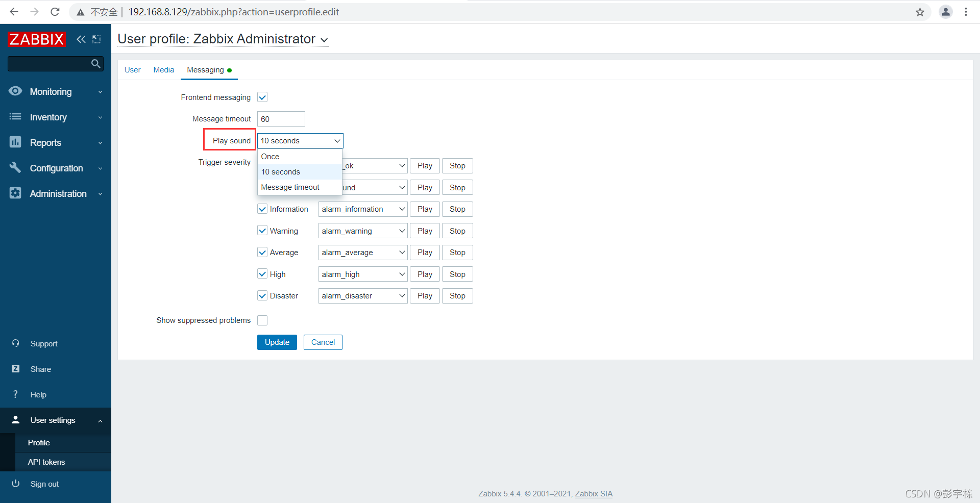Viewport: 980px width, 503px height.
Task: Open the alarm_disaster sound dropdown
Action: (x=363, y=296)
